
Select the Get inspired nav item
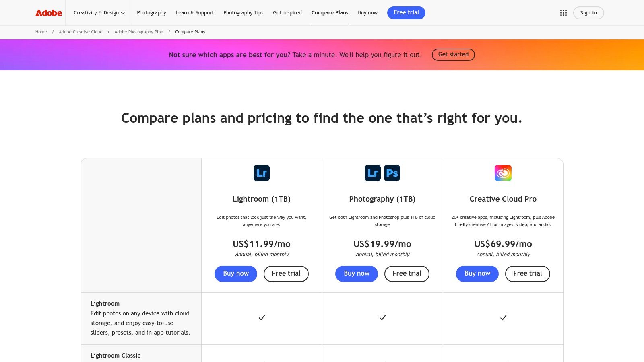[287, 13]
